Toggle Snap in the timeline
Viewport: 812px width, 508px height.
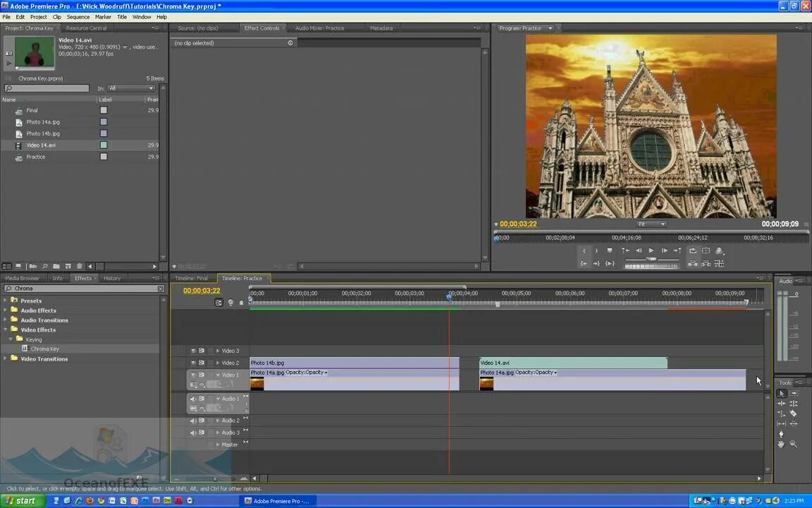coord(219,302)
